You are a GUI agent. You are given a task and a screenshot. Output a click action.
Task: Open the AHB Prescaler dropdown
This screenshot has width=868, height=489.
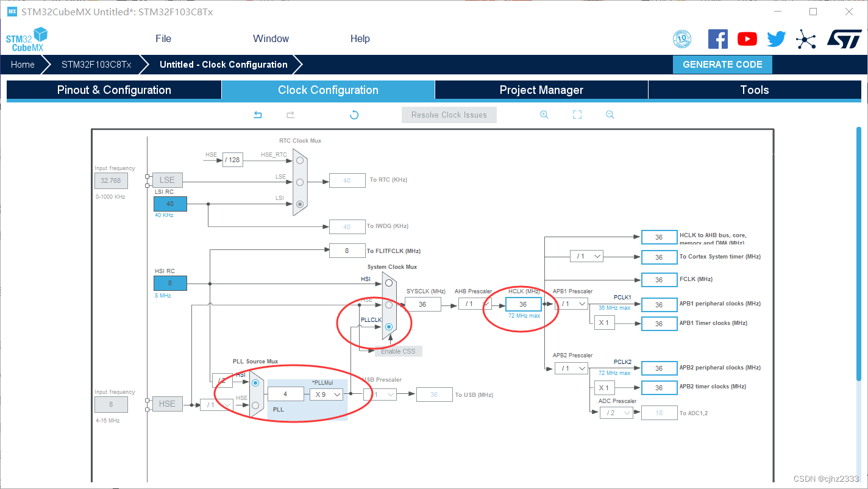tap(475, 304)
